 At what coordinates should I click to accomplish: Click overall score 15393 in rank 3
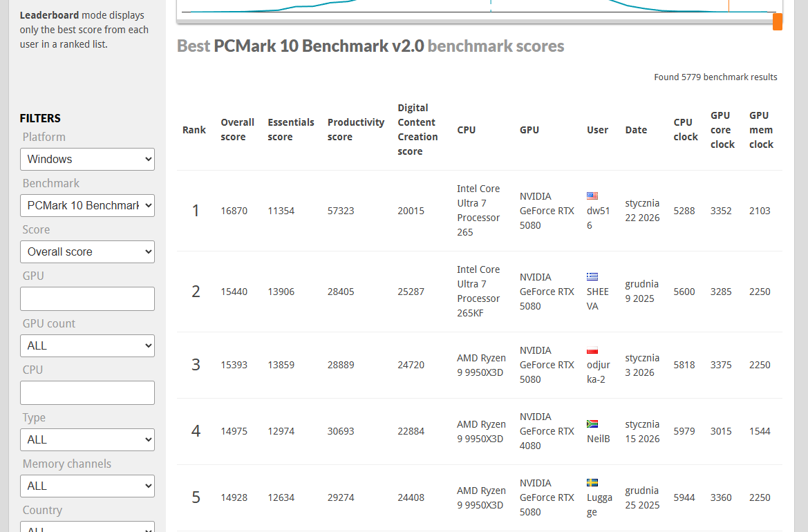234,365
